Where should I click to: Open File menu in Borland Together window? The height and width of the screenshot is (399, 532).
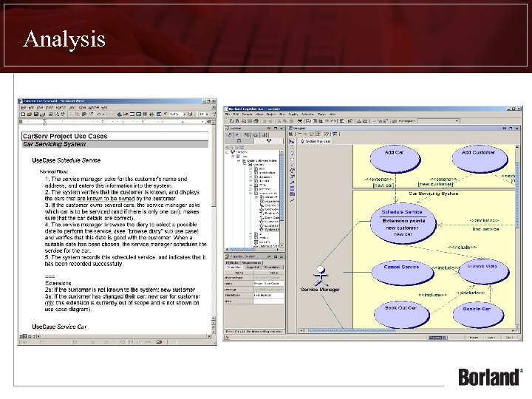pos(227,115)
